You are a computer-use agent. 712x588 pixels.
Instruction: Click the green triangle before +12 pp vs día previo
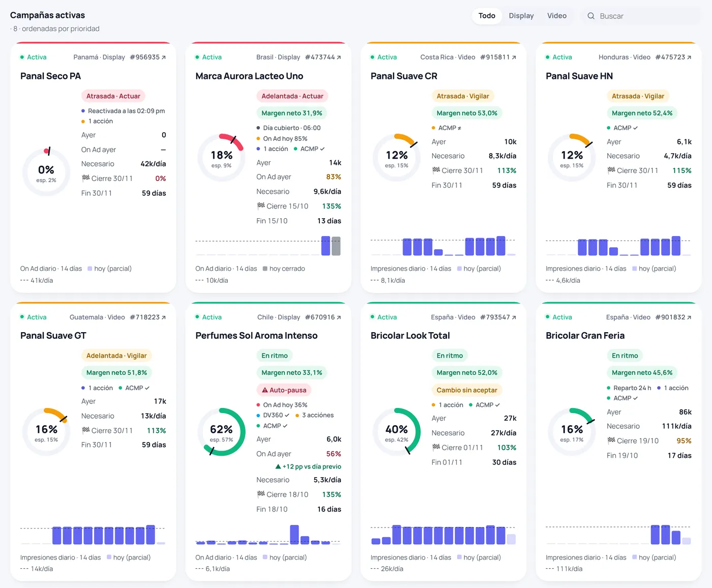pyautogui.click(x=278, y=466)
